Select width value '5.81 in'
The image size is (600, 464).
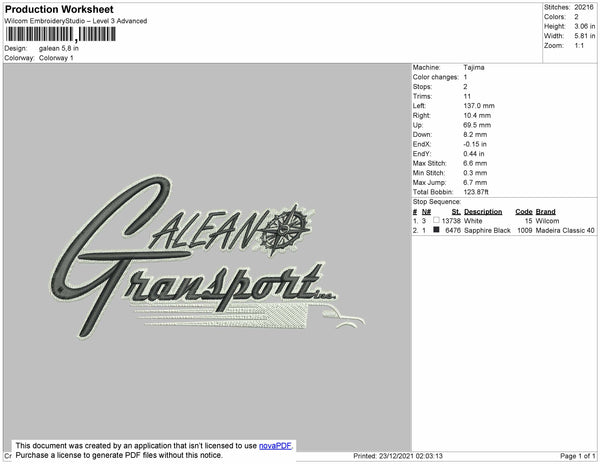584,36
